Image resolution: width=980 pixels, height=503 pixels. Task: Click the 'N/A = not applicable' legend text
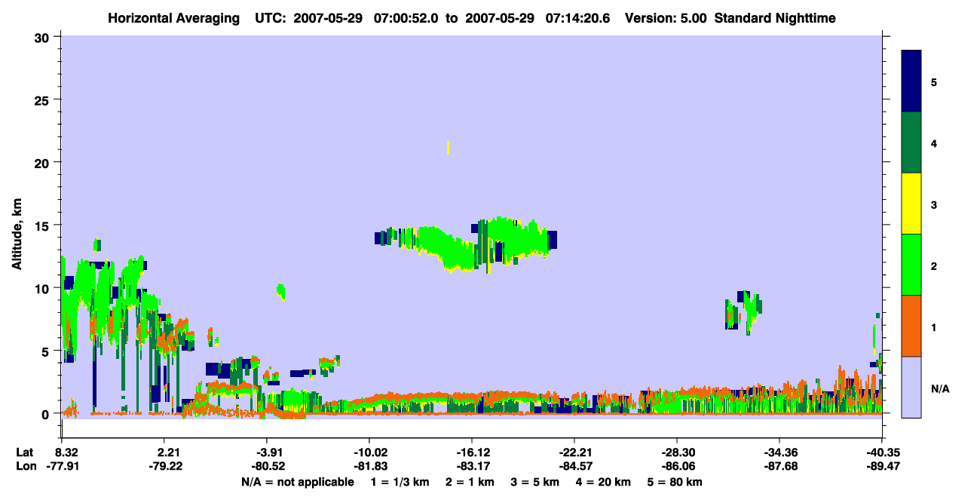pos(297,482)
